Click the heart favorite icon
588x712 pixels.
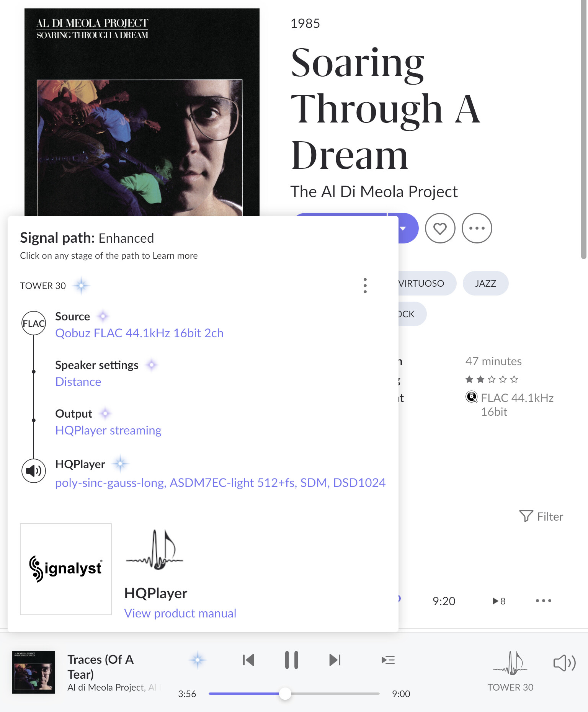click(x=440, y=229)
